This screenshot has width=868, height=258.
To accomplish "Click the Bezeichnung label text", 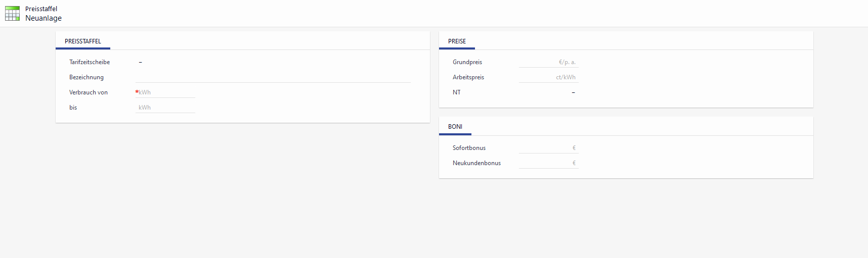I will tap(86, 77).
